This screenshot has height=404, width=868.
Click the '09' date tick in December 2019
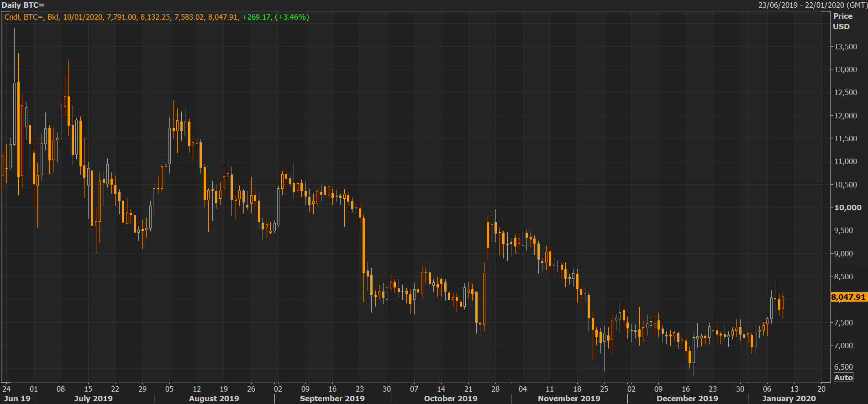click(x=658, y=389)
